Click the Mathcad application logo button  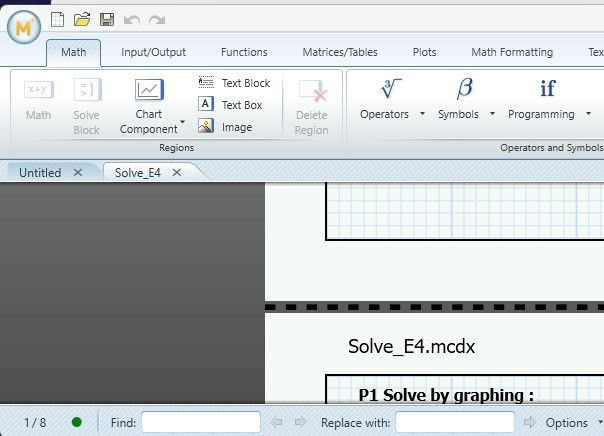23,27
